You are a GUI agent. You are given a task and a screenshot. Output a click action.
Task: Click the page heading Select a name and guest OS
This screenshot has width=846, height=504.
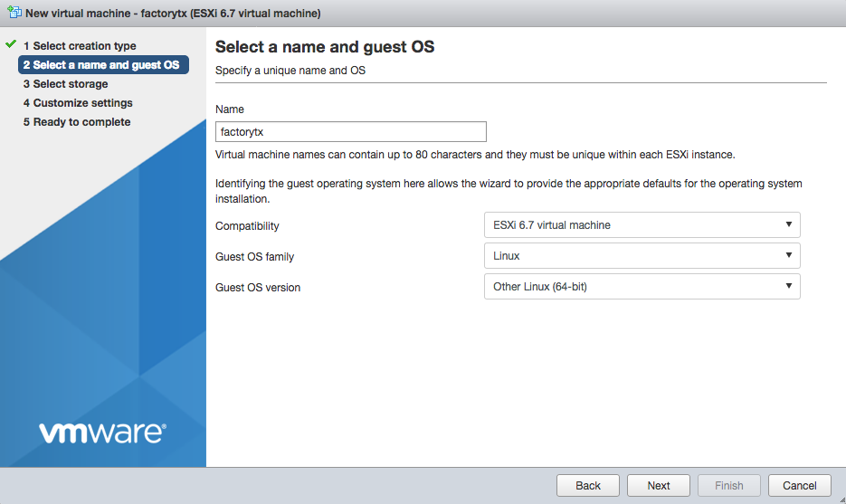click(324, 47)
